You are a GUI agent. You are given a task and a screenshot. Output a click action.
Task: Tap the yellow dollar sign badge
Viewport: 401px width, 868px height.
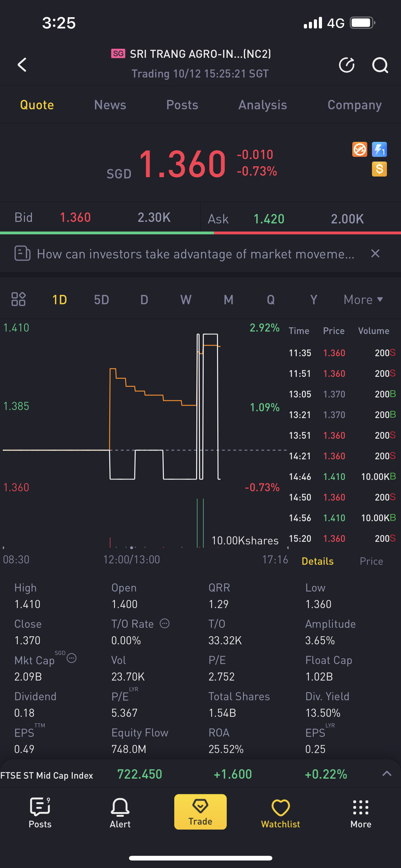pyautogui.click(x=379, y=169)
